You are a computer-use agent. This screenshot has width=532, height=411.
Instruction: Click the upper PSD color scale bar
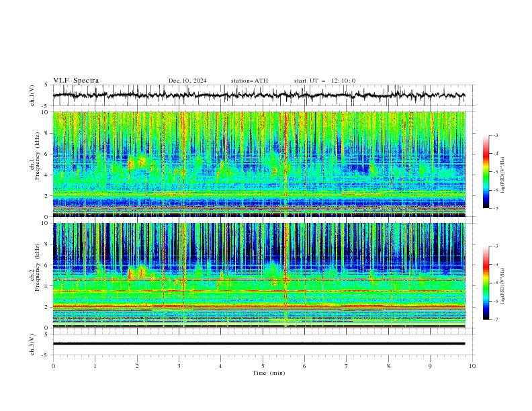486,172
